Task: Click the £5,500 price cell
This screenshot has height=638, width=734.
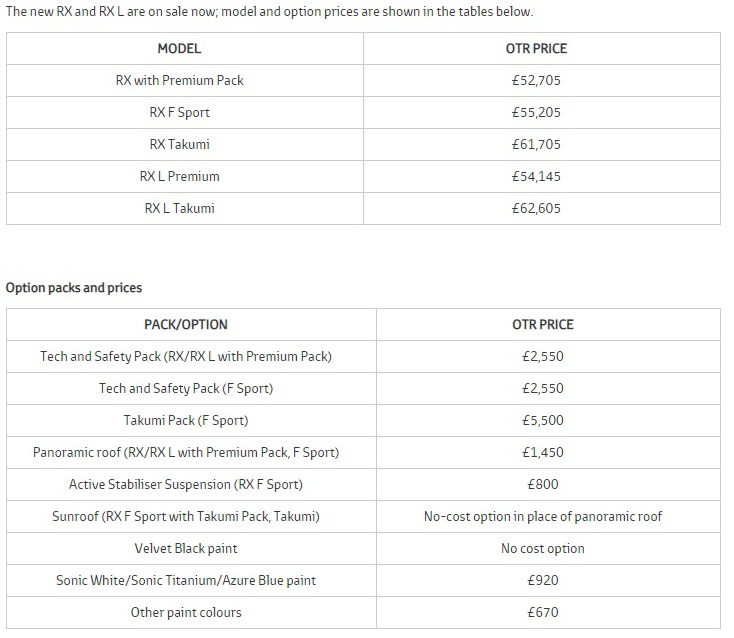Action: tap(542, 420)
